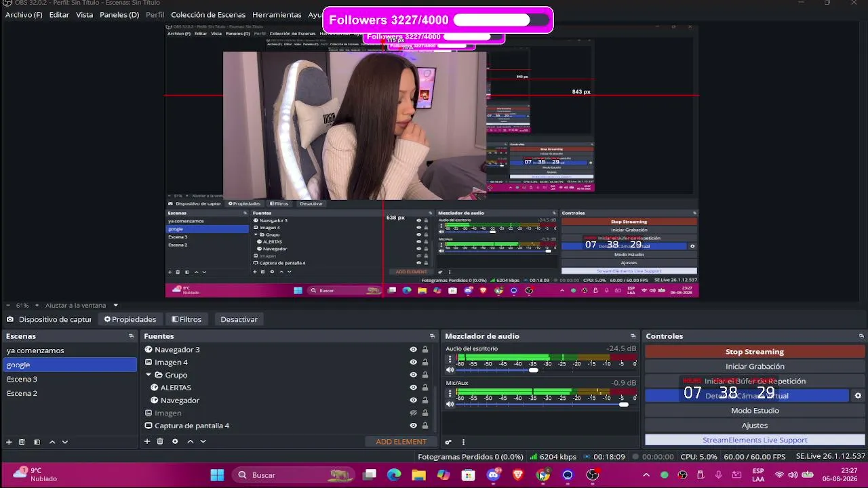Move the selected scene up
This screenshot has height=488, width=868.
(x=52, y=442)
